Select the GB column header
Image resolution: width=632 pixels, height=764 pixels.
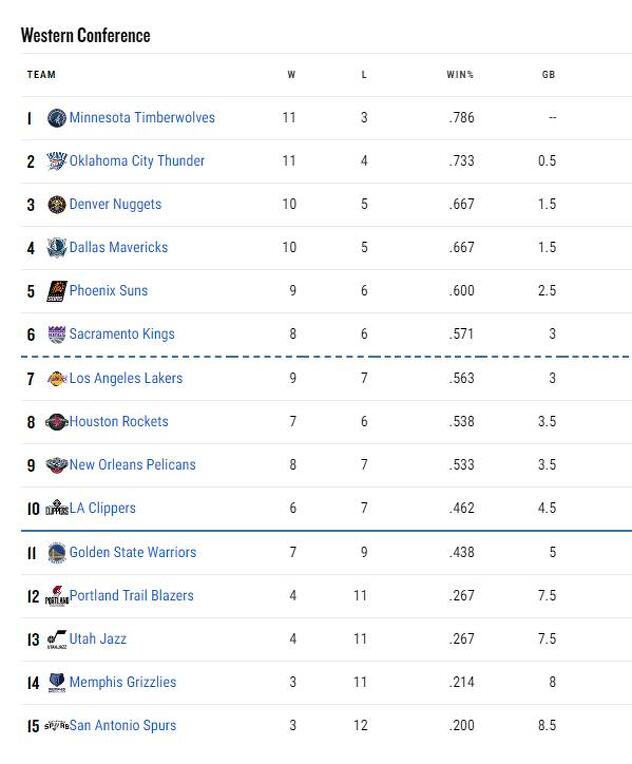pos(549,75)
